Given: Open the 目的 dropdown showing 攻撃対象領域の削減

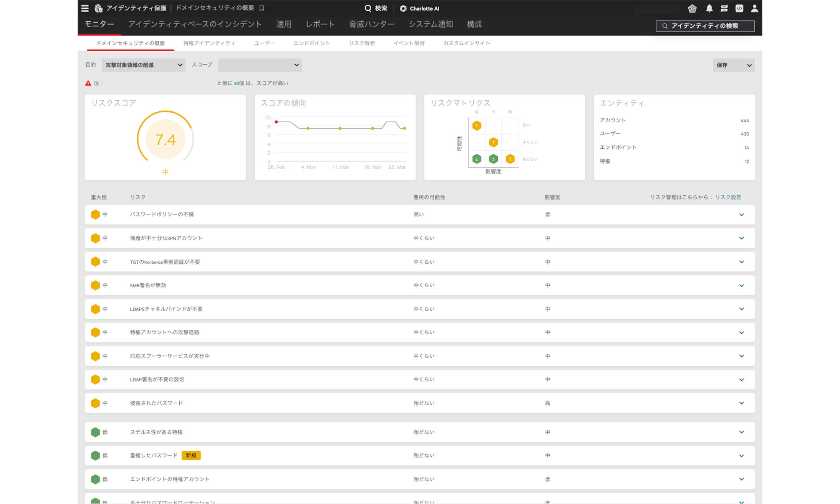Looking at the screenshot, I should [143, 65].
